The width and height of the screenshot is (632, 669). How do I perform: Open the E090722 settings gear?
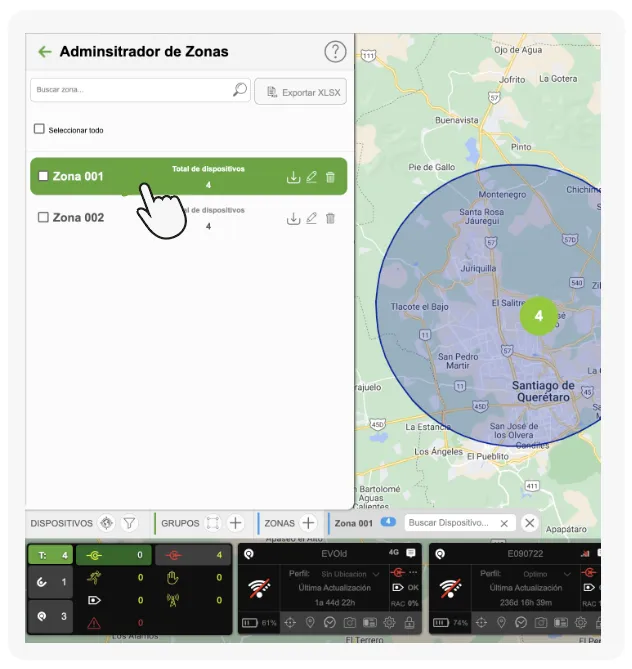pos(580,622)
